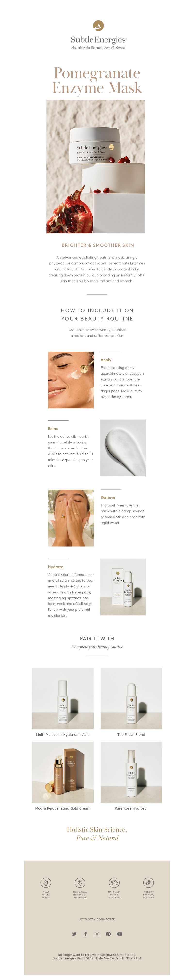The height and width of the screenshot is (980, 194).
Task: Click the Afterpay Buy Now Pay Later icon
Action: 149,883
